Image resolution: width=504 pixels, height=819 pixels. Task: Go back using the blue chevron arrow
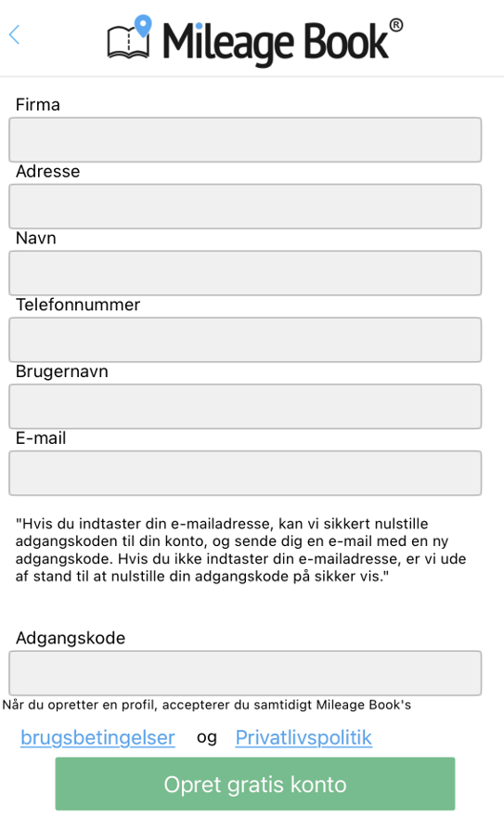tap(15, 35)
